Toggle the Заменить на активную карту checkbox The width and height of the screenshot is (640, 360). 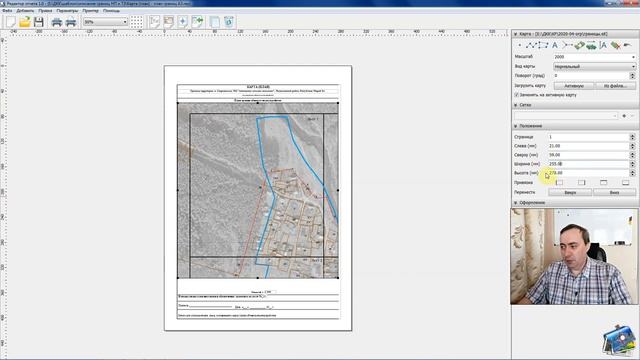tap(516, 95)
